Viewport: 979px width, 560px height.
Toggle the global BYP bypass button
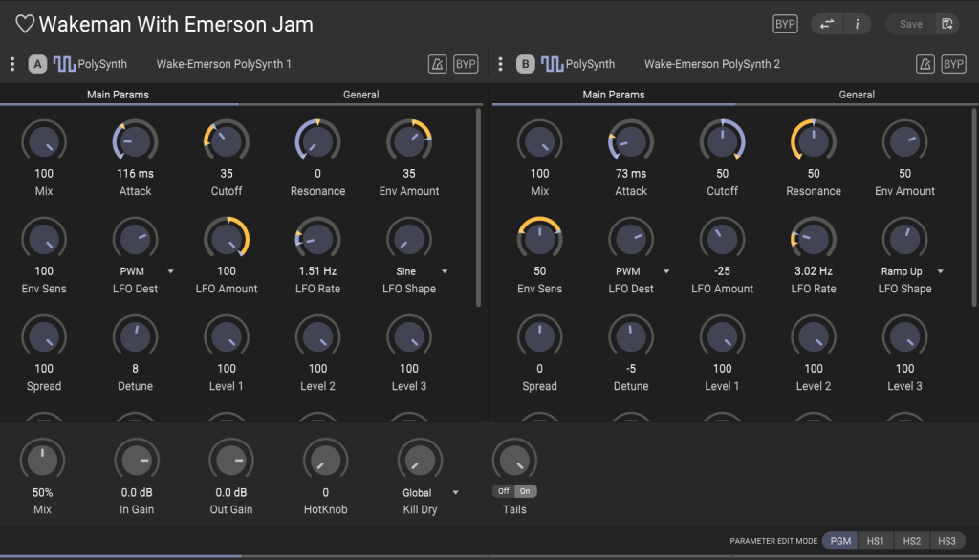point(785,24)
